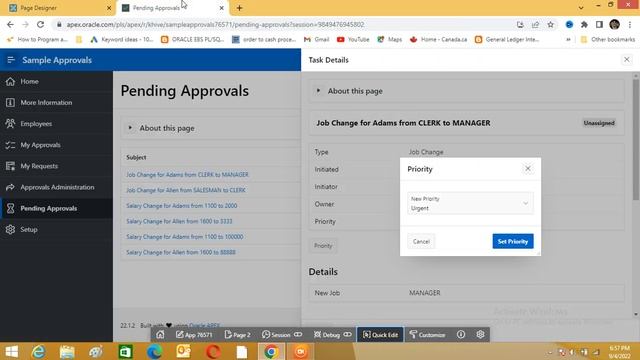Close the Task Details panel
The height and width of the screenshot is (360, 640).
(627, 60)
